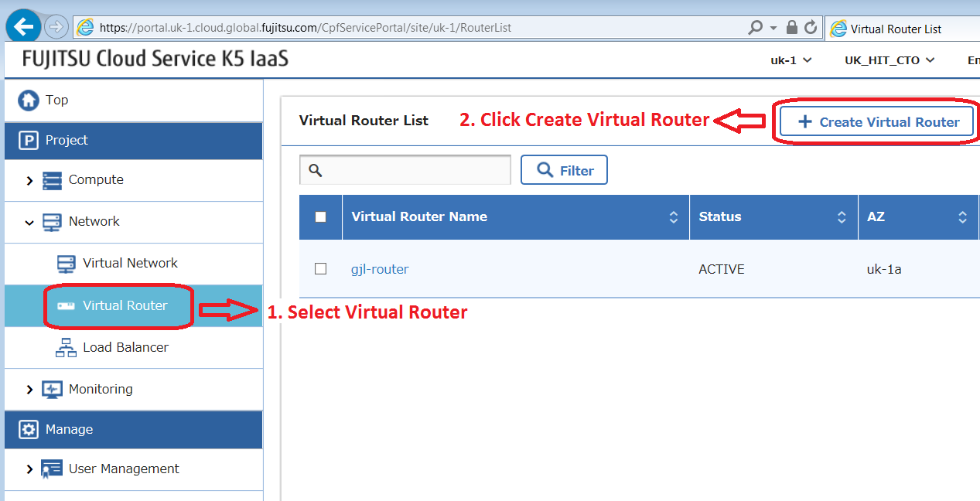Go back with the browser back arrow

tap(24, 28)
